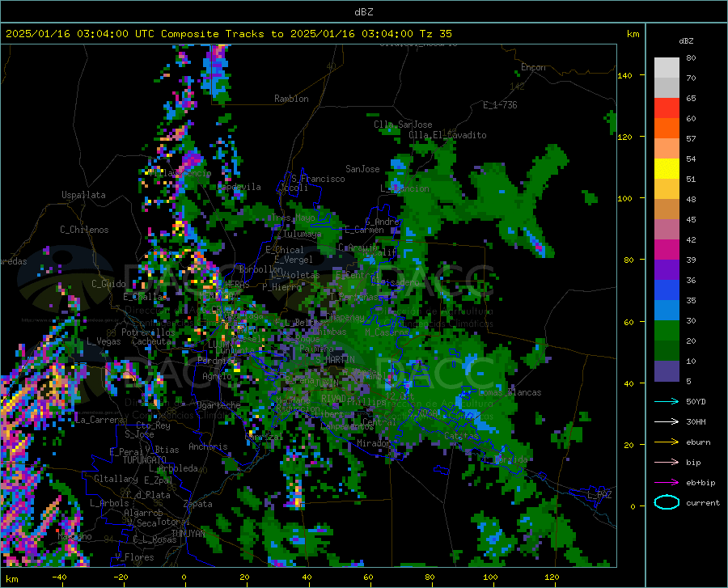Click the yellow eburn arrow in the legend
This screenshot has height=588, width=728.
[667, 442]
